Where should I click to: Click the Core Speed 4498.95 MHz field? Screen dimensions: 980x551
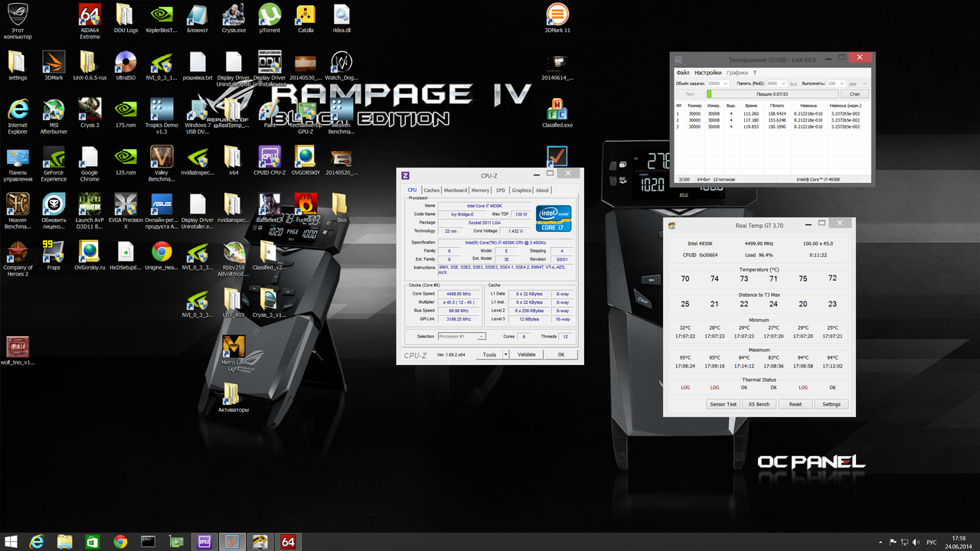tap(460, 293)
